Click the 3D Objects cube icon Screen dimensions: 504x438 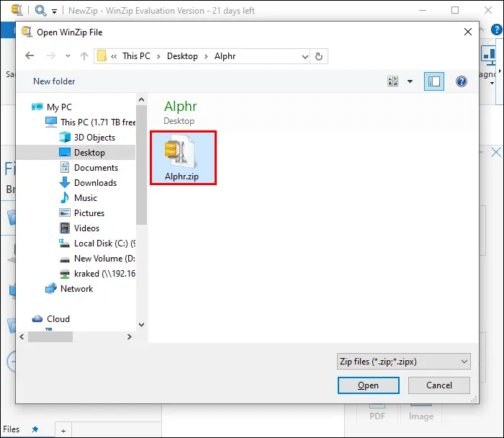click(65, 138)
